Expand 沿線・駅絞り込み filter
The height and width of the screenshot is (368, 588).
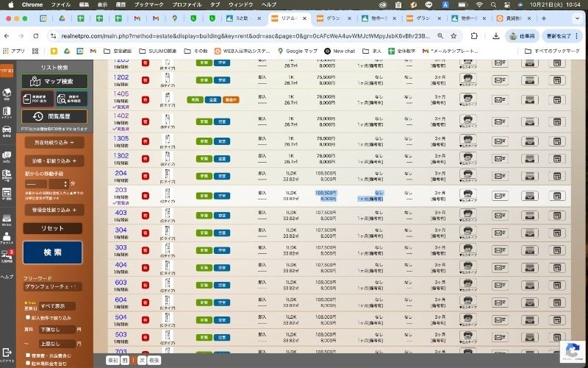pyautogui.click(x=54, y=160)
